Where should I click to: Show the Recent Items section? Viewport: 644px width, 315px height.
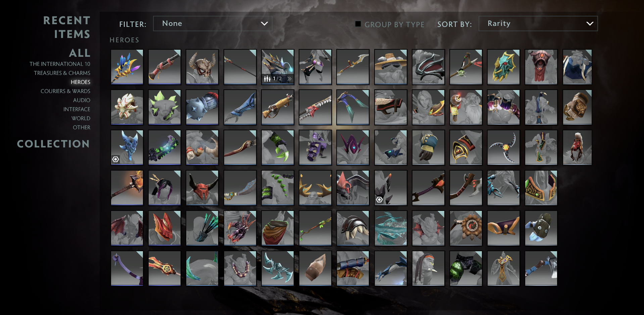tap(67, 27)
